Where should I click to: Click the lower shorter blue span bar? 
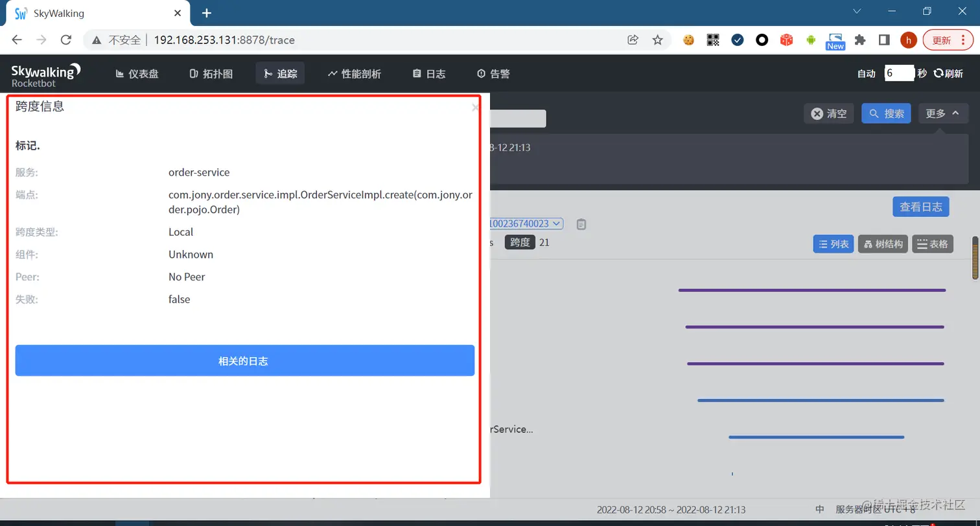click(816, 437)
